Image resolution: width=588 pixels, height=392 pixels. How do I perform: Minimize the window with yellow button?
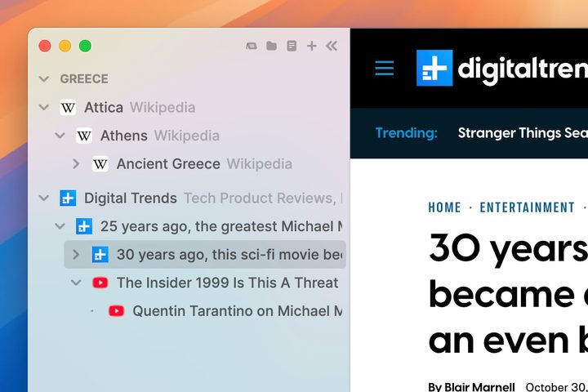coord(65,46)
